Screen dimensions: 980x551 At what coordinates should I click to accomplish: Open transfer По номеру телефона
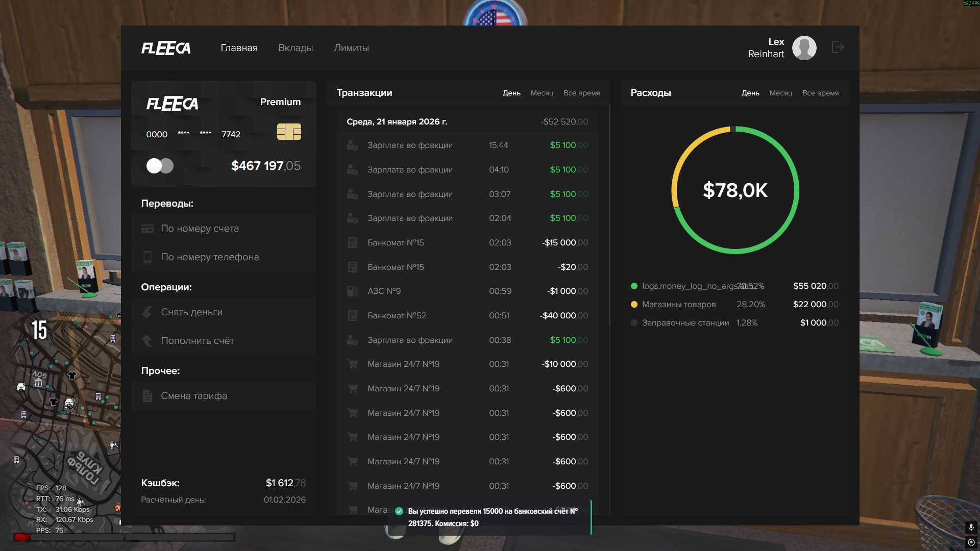pyautogui.click(x=210, y=257)
